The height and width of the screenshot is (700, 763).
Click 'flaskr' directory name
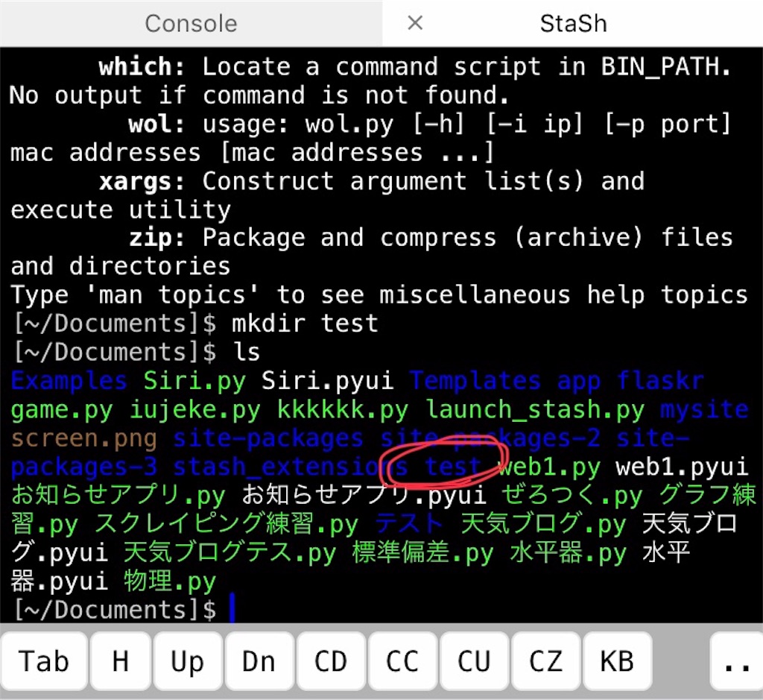661,380
